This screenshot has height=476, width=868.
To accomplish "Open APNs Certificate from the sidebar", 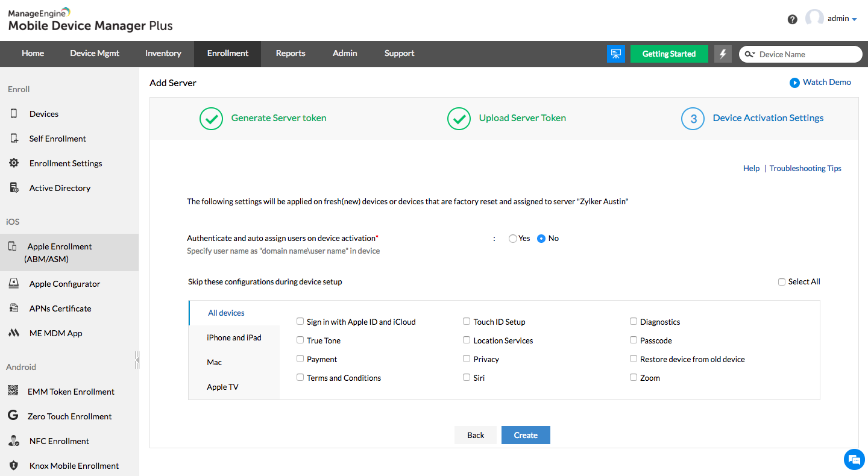I will [x=13, y=308].
